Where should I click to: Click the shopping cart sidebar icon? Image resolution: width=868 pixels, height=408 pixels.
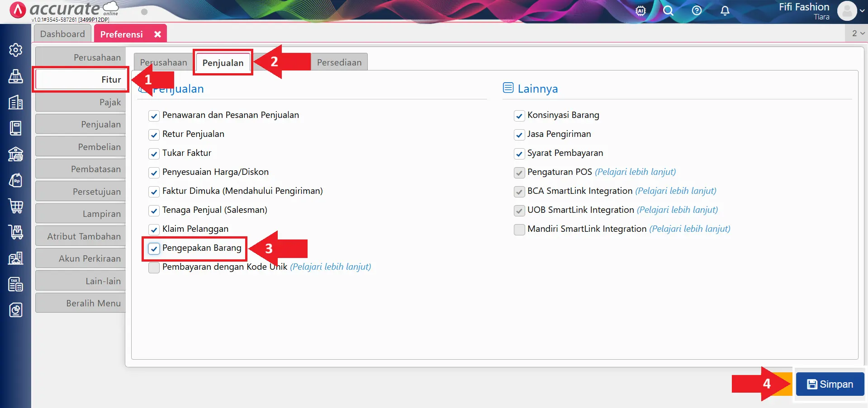coord(16,206)
